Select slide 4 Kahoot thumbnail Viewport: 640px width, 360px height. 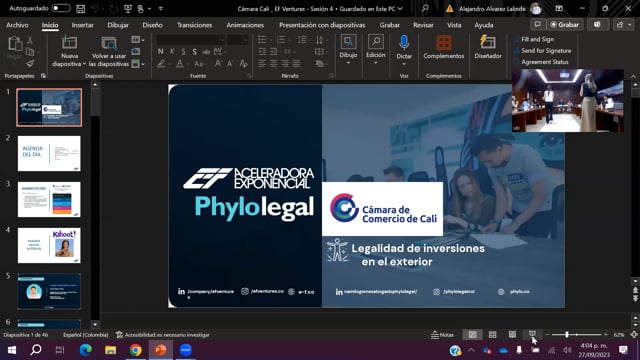click(49, 245)
